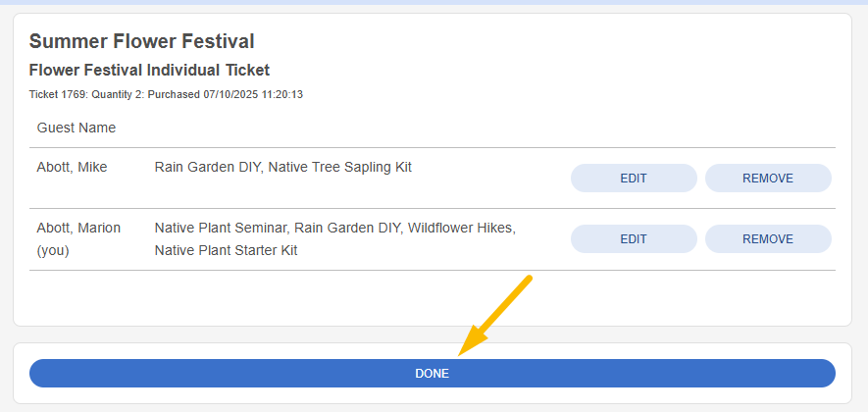
Task: Edit guest Mike Abott's entry
Action: click(634, 179)
